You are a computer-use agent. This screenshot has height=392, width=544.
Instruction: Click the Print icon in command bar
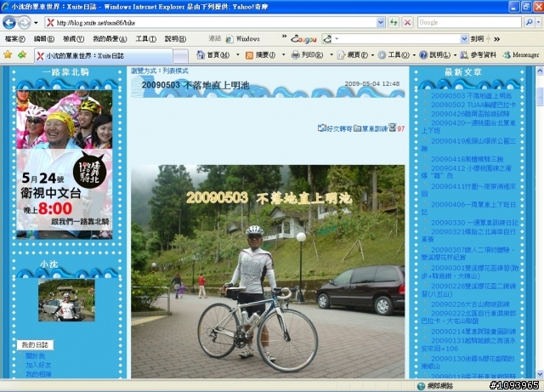295,55
